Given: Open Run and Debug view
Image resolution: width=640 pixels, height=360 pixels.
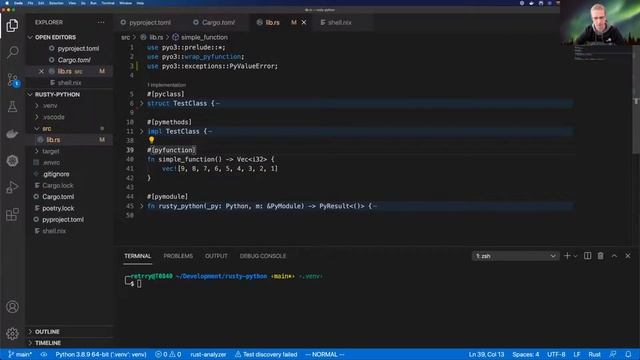Looking at the screenshot, I should point(12,187).
